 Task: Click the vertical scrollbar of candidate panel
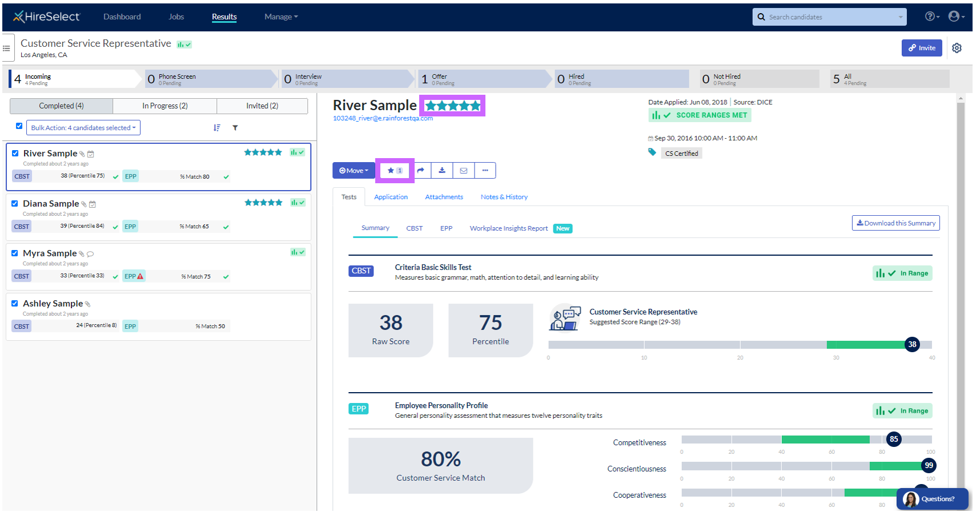pos(961,302)
